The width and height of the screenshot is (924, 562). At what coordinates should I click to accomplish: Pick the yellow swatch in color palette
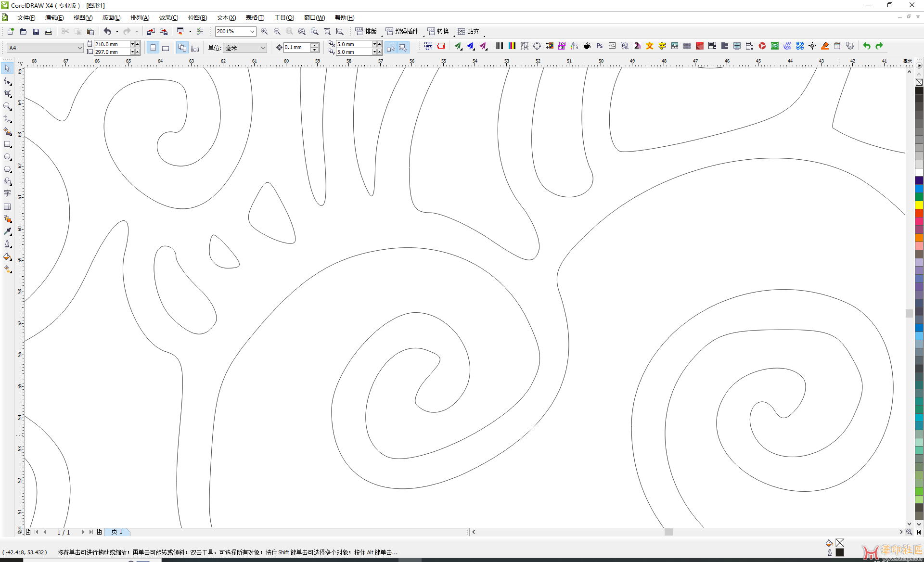pos(919,205)
